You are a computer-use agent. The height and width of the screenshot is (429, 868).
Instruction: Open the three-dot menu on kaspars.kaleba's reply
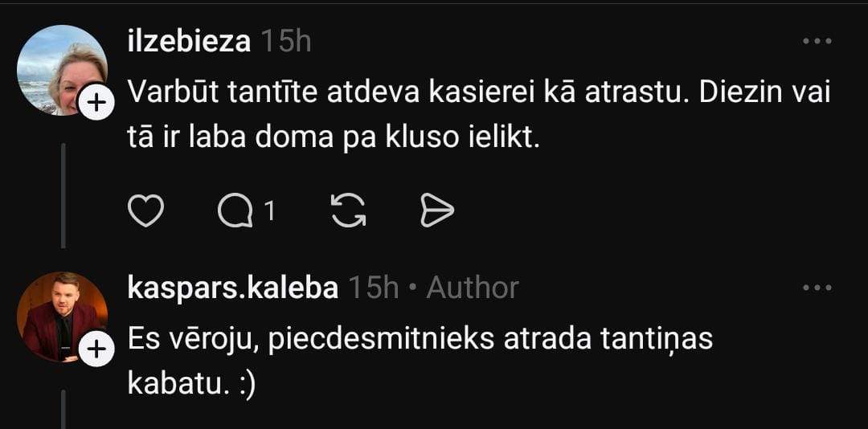(x=817, y=288)
